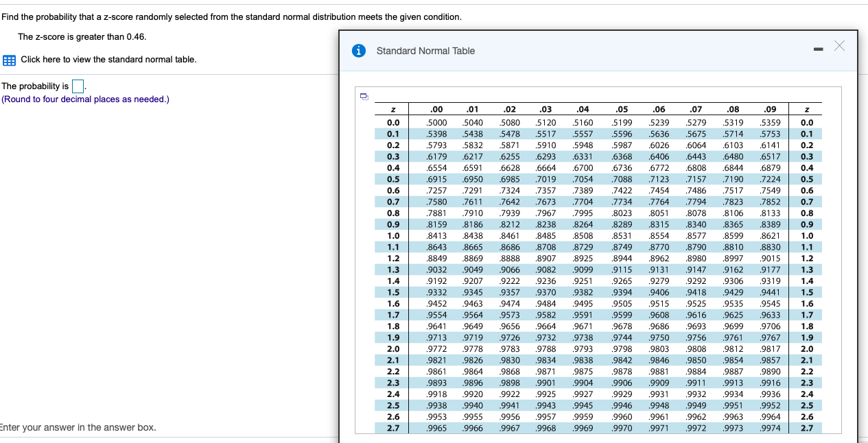The height and width of the screenshot is (443, 868).
Task: Click the info icon on the dialog header
Action: (x=357, y=49)
